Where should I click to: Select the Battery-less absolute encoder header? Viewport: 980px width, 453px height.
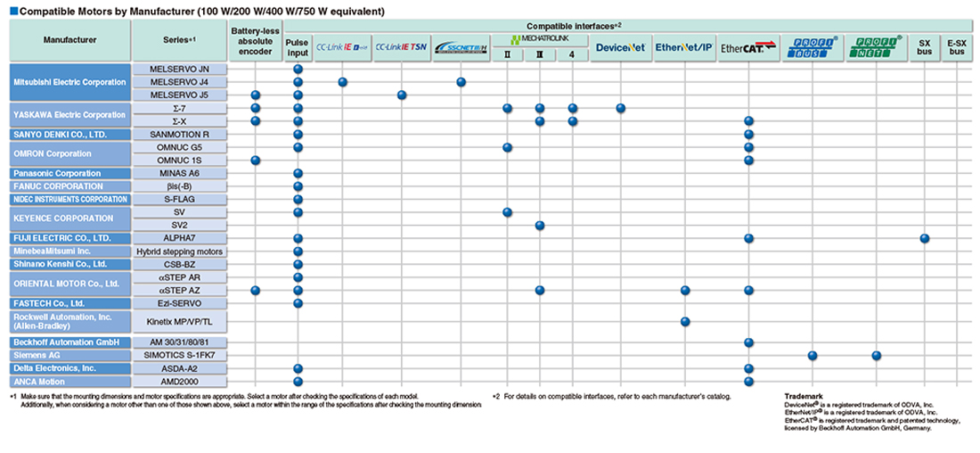(255, 40)
